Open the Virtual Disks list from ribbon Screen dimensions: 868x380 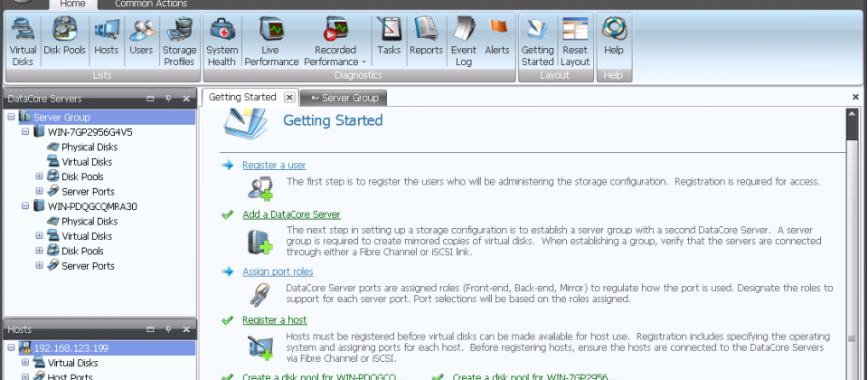pyautogui.click(x=23, y=42)
